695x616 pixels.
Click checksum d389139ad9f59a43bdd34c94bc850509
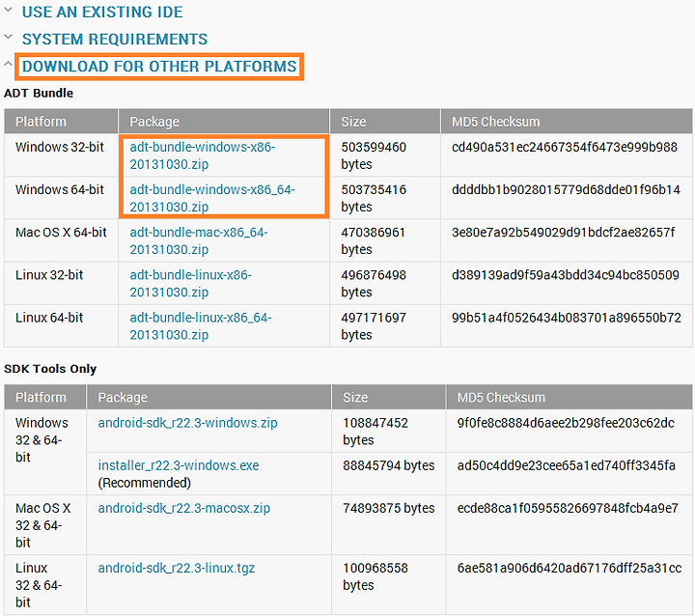coord(565,274)
